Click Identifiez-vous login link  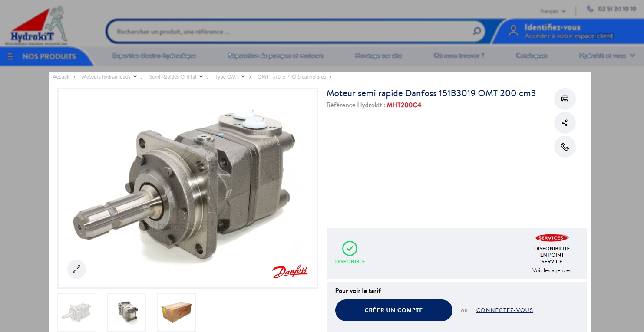tap(552, 27)
